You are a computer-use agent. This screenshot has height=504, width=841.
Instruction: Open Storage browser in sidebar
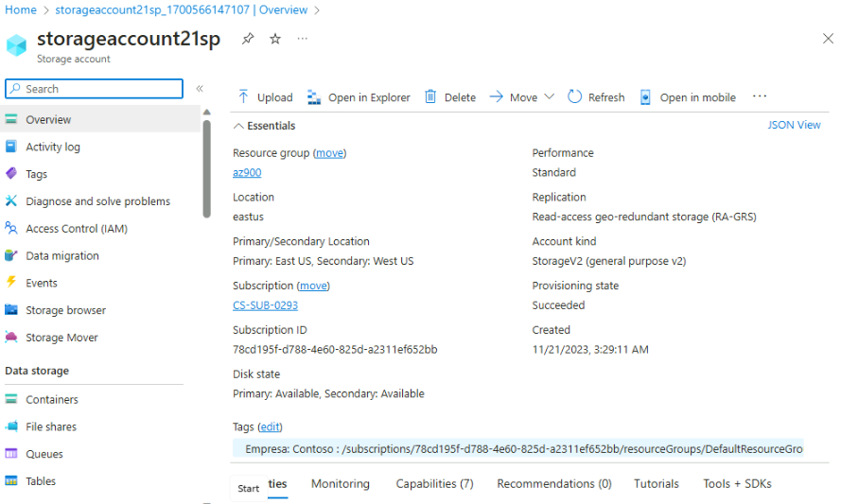[x=65, y=310]
